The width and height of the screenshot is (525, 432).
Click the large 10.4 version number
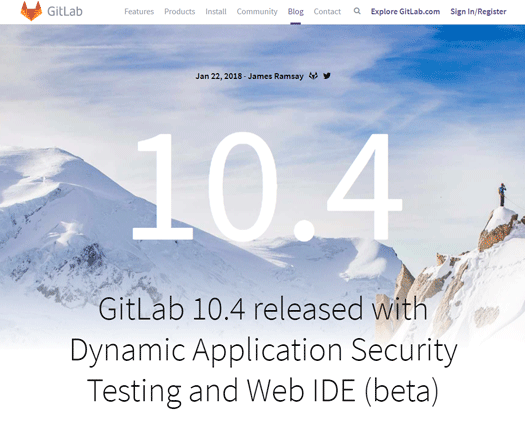click(267, 186)
